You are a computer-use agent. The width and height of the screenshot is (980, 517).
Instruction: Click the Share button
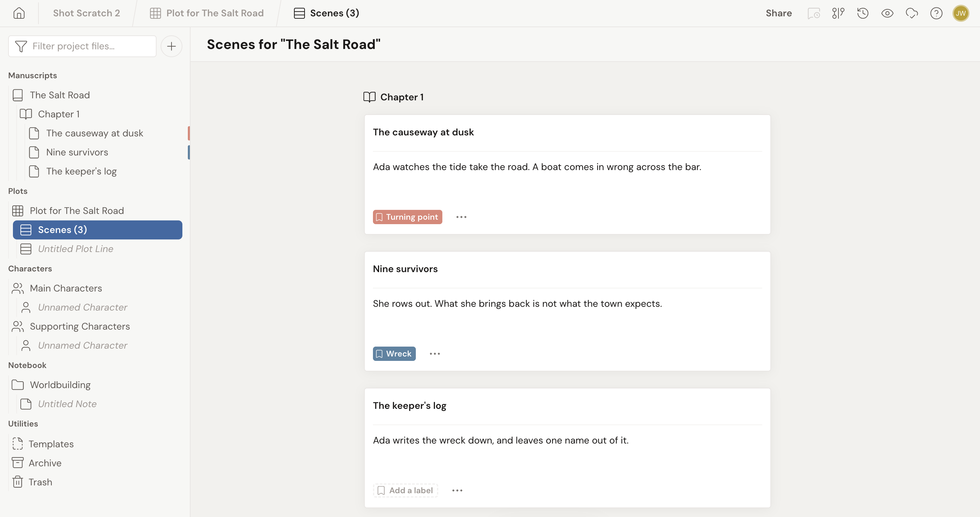click(778, 13)
